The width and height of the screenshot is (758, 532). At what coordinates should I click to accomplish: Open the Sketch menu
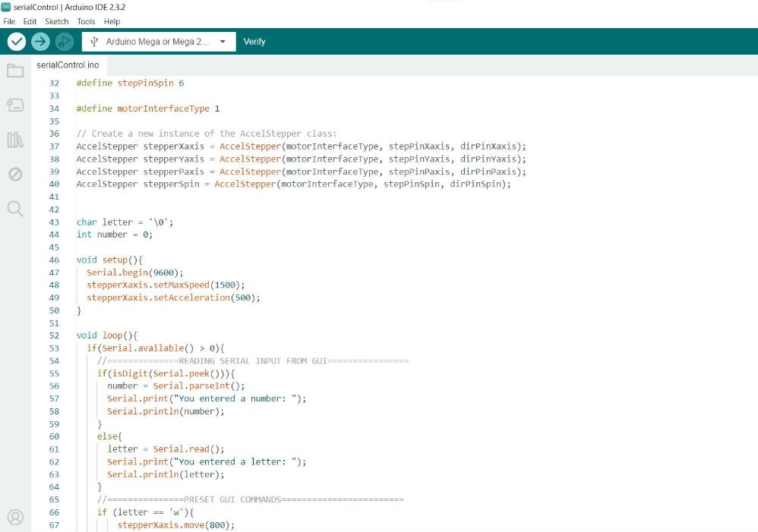coord(56,22)
